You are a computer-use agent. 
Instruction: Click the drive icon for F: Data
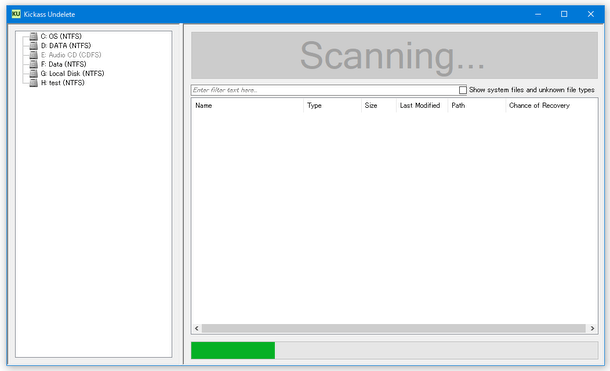pyautogui.click(x=34, y=64)
